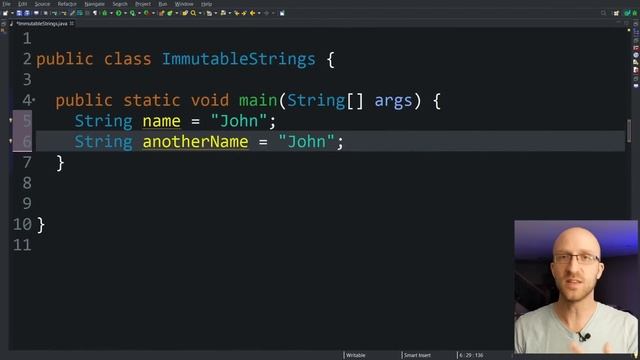Click the yellow Back navigation arrow
This screenshot has width=640, height=360.
252,13
